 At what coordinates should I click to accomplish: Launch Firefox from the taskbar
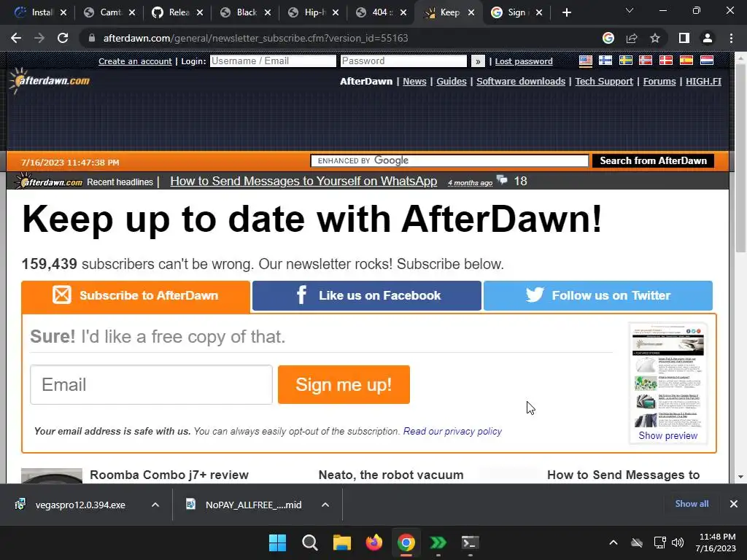[x=374, y=542]
